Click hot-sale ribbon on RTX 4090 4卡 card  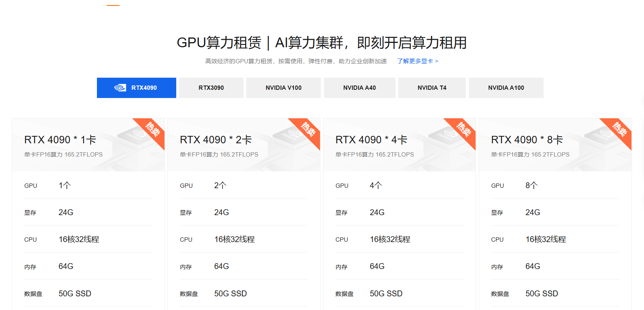pyautogui.click(x=463, y=130)
